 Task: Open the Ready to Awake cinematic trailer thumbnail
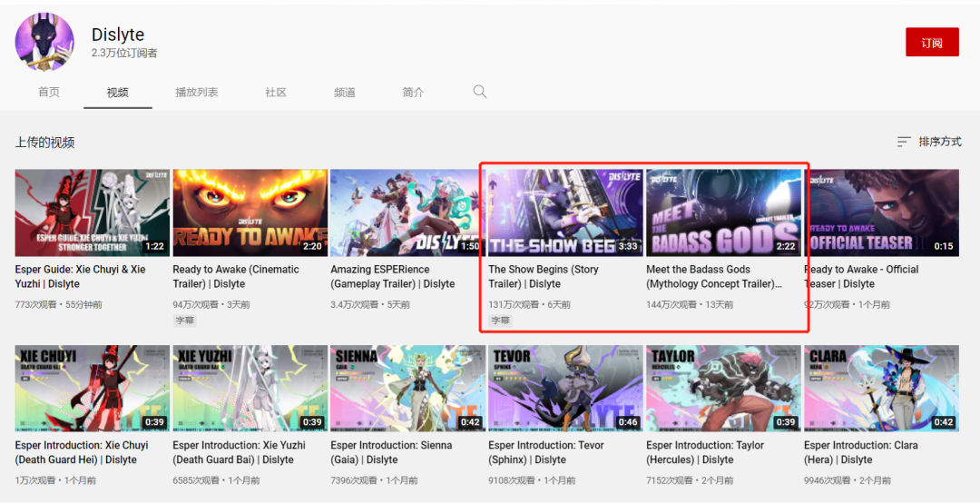point(250,212)
